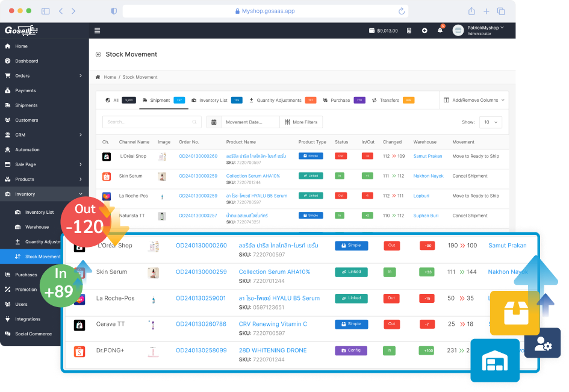Click the More Filters button
The image size is (569, 392).
301,122
